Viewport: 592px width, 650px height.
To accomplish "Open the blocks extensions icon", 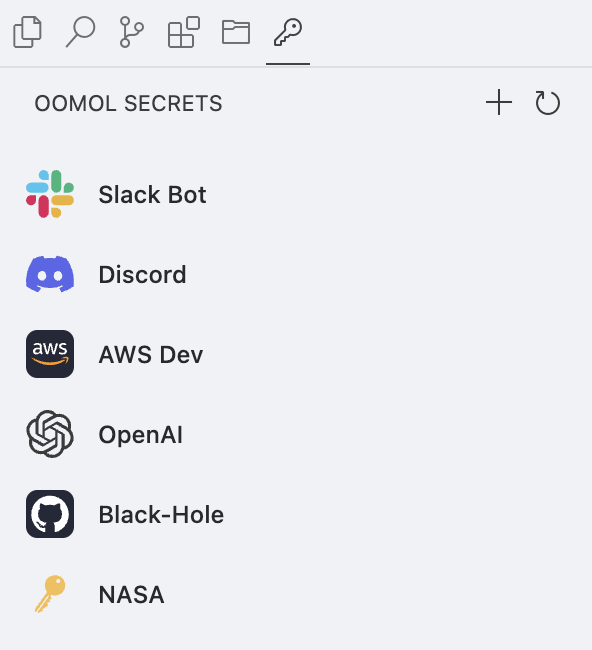I will click(x=184, y=32).
